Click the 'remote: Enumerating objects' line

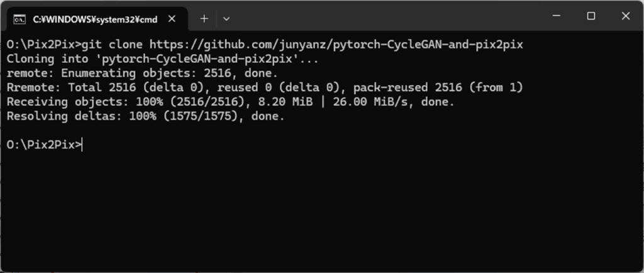pos(142,73)
